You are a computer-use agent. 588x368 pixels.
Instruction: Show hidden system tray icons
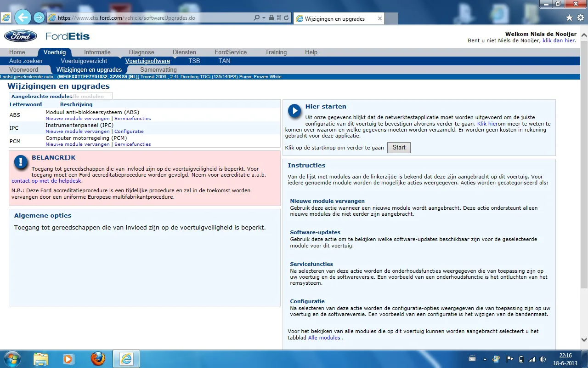click(x=485, y=359)
